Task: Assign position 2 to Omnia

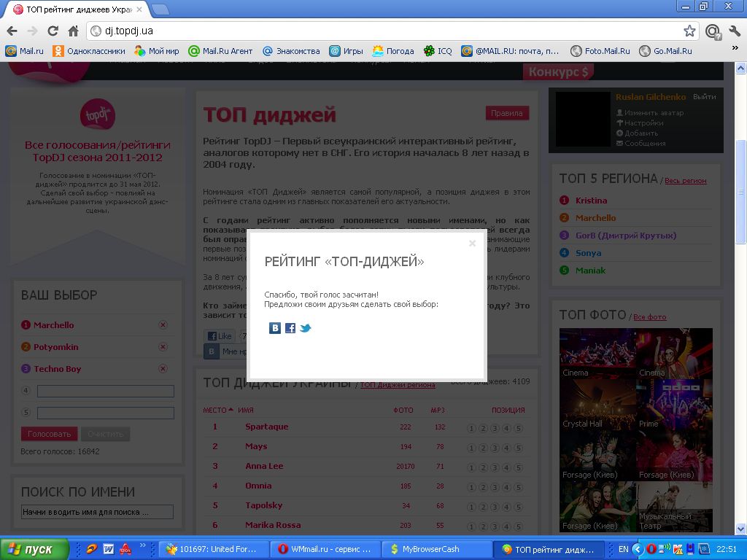Action: tap(483, 487)
